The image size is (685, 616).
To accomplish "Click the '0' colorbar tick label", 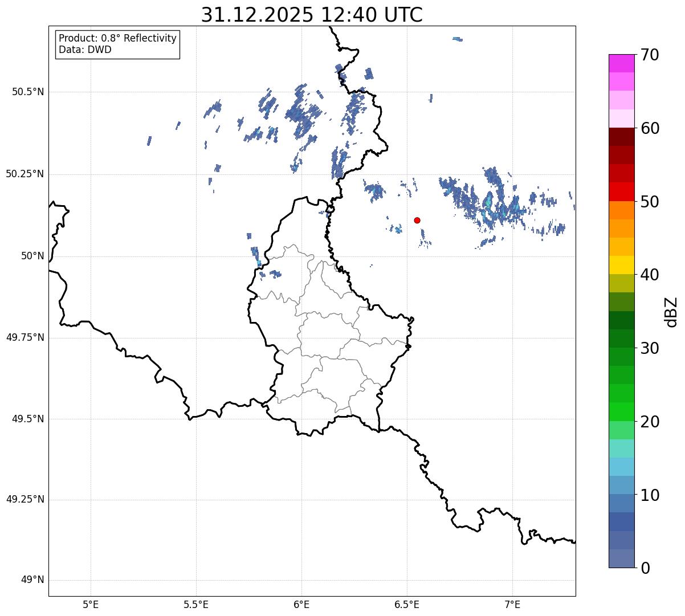I will [645, 568].
